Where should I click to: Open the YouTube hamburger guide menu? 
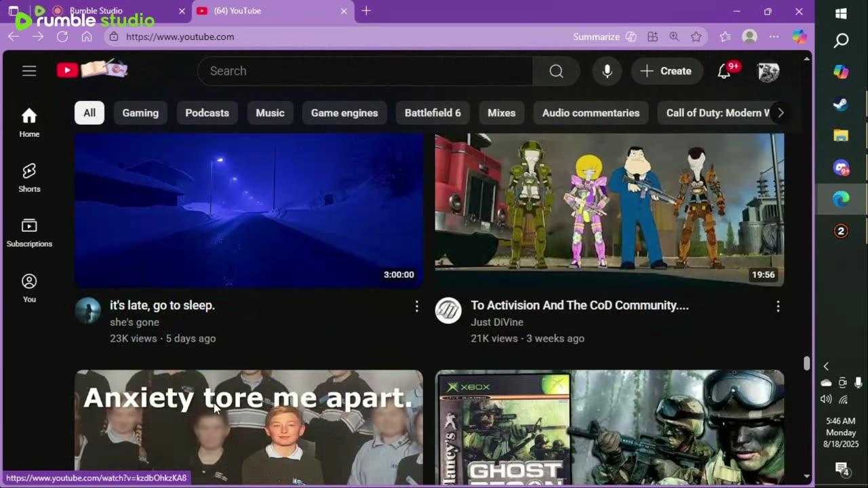(29, 71)
